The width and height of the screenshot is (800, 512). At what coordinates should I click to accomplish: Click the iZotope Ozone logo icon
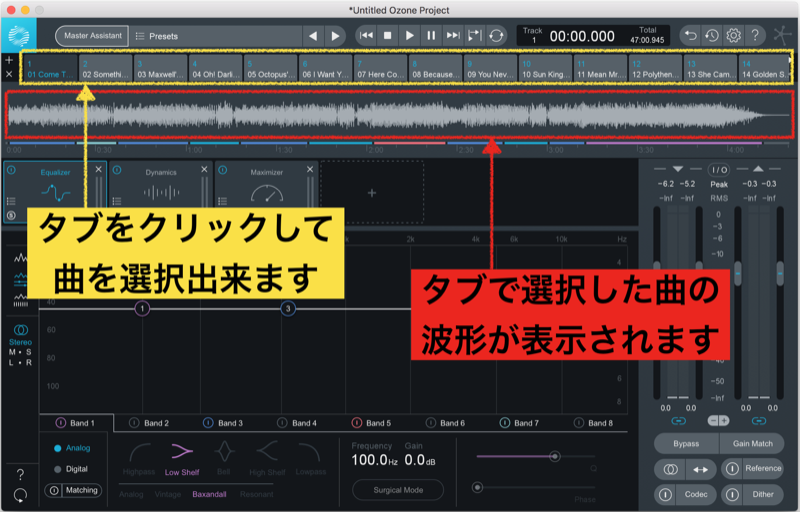[19, 36]
